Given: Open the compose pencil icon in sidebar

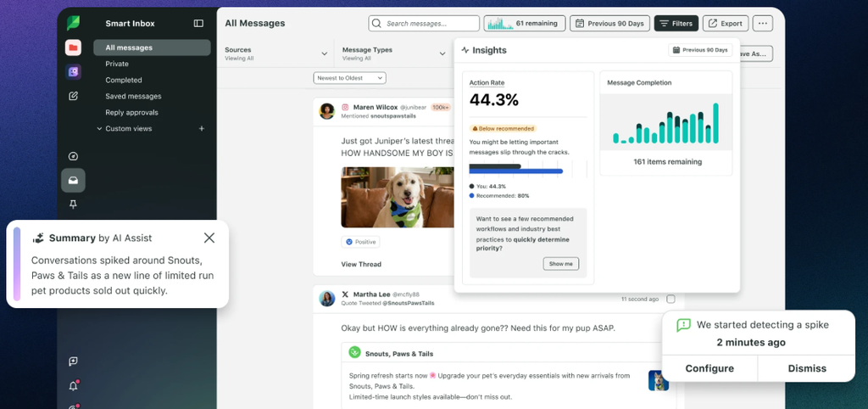Looking at the screenshot, I should tap(73, 96).
